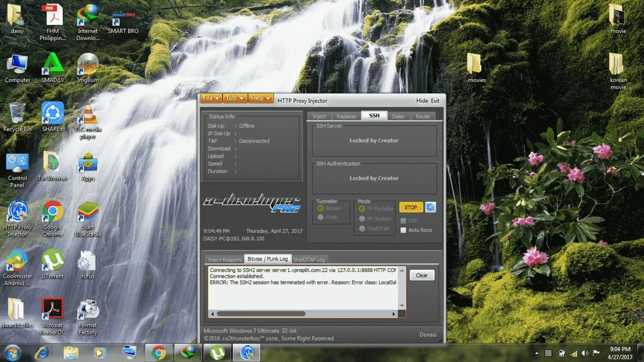Select the PLink tunnelier radio button
The height and width of the screenshot is (362, 644).
point(321,217)
